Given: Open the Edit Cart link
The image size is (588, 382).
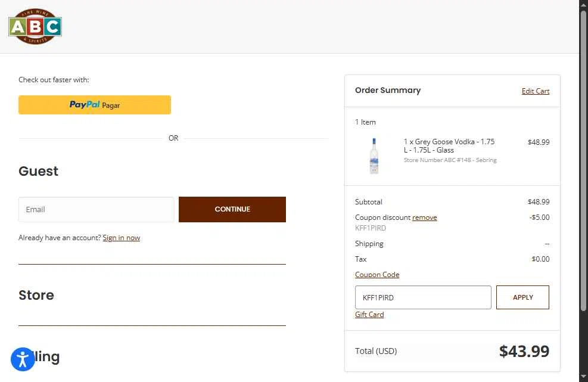Looking at the screenshot, I should (535, 91).
